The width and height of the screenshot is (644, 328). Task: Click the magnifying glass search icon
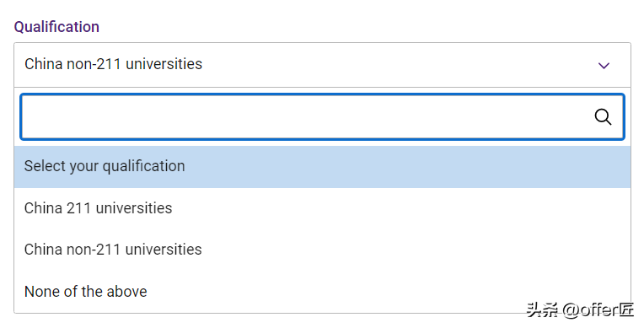click(603, 117)
